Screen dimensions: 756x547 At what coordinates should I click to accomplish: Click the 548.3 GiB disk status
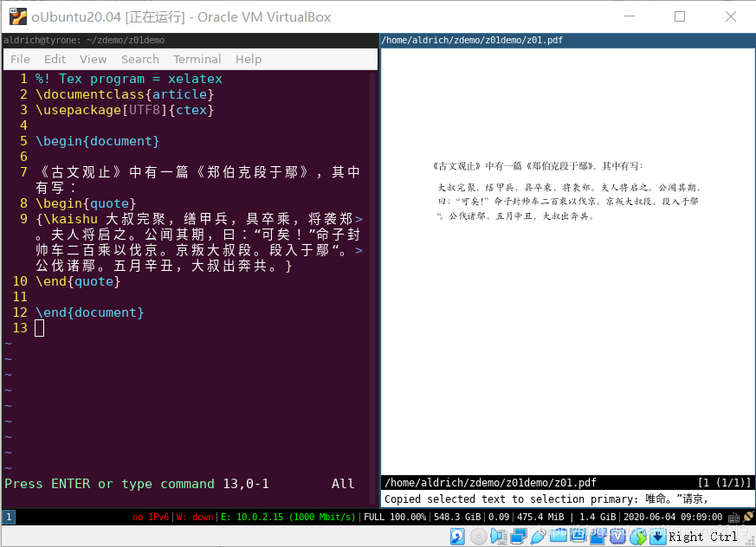457,517
